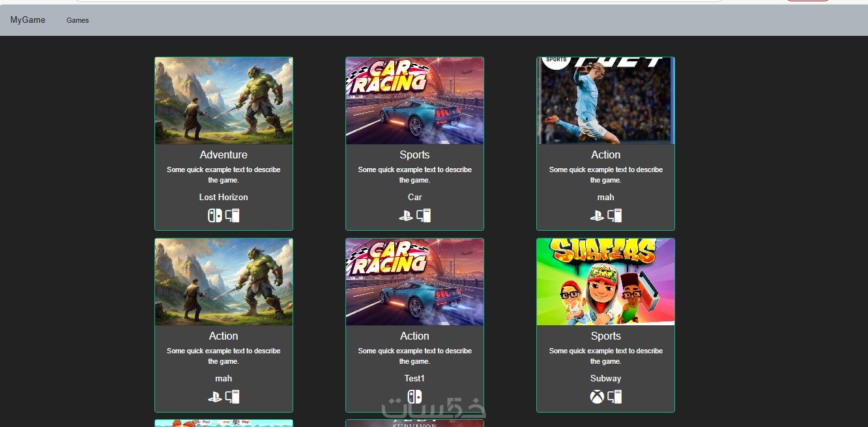
Task: Click mah name under the orc image
Action: point(224,378)
